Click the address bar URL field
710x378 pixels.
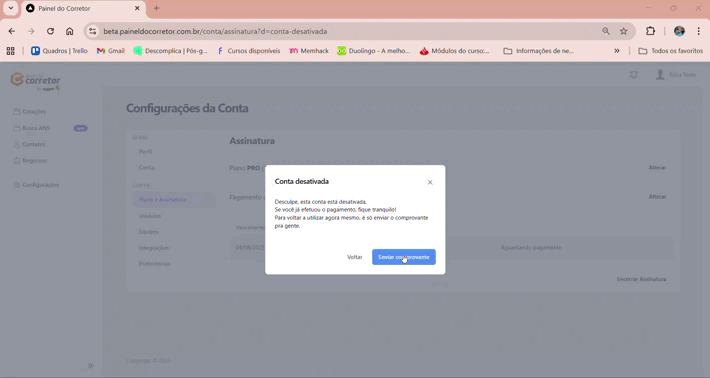pyautogui.click(x=344, y=31)
